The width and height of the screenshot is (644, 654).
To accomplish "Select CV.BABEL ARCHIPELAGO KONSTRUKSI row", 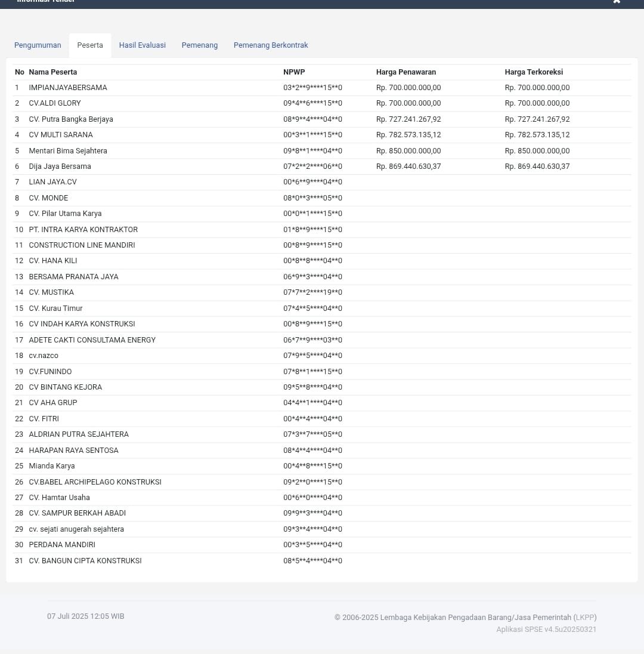I will tap(322, 482).
